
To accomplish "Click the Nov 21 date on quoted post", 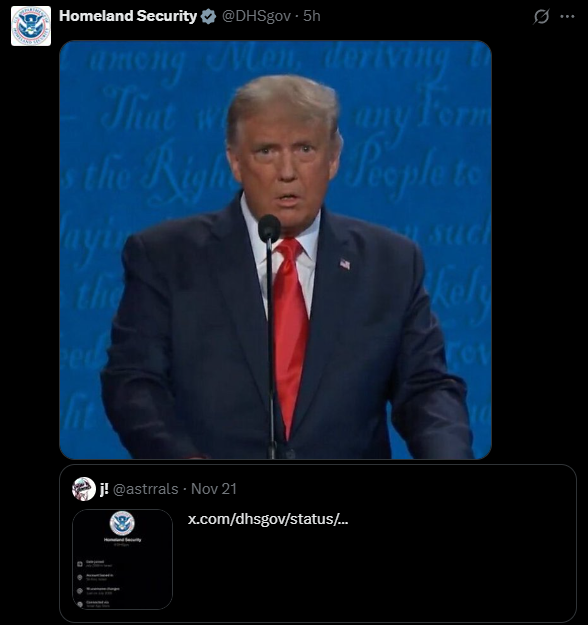I will coord(214,489).
